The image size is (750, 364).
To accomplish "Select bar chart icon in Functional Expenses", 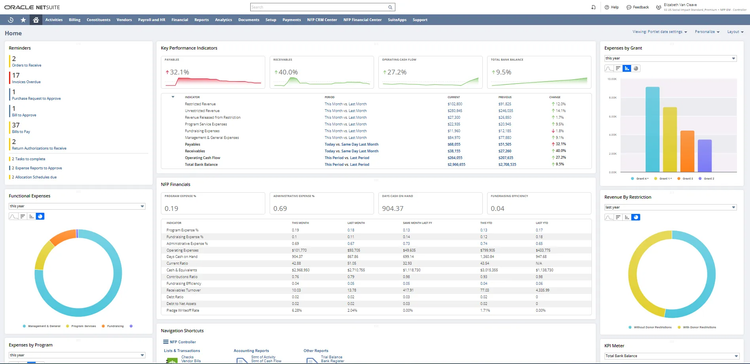I will pos(22,216).
